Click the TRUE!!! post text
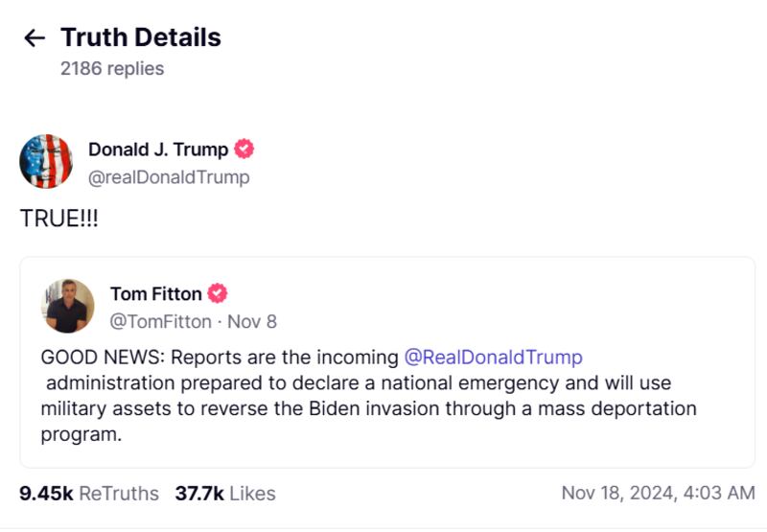The width and height of the screenshot is (767, 532). click(x=58, y=219)
